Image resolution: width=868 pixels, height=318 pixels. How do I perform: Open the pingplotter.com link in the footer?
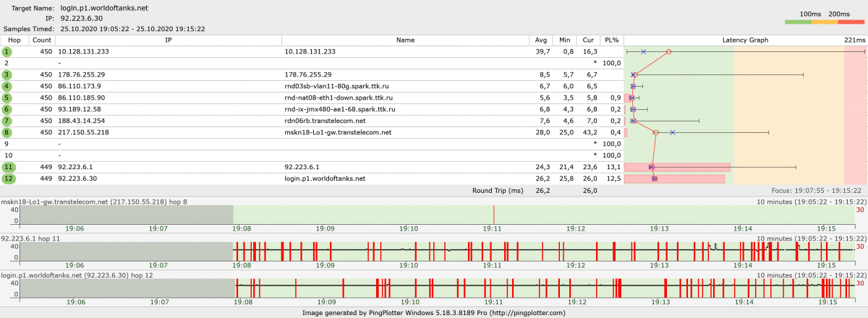point(528,313)
